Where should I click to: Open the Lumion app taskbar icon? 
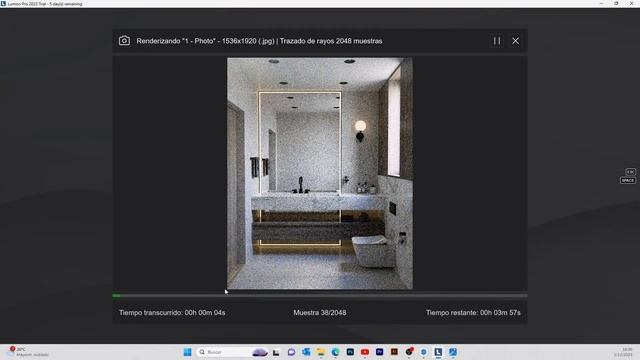(438, 352)
